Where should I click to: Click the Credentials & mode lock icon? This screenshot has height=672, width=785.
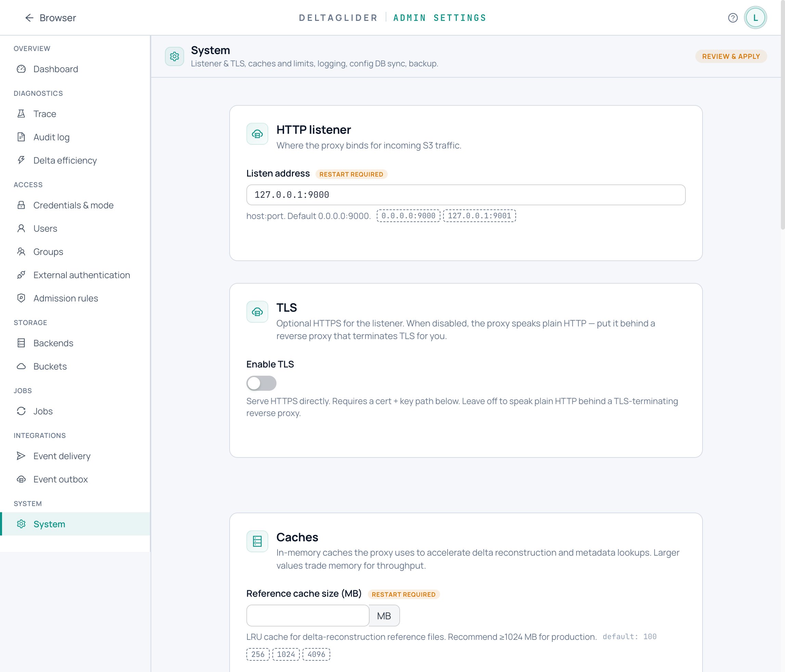pos(21,205)
